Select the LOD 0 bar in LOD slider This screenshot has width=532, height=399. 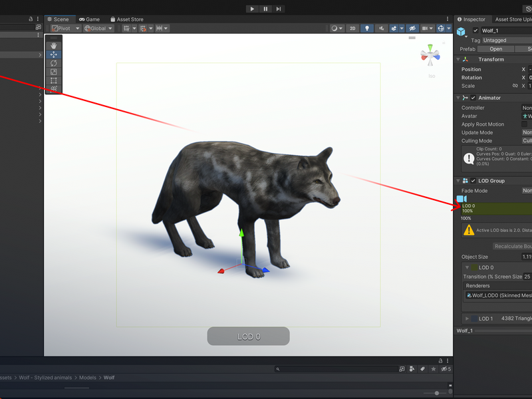pyautogui.click(x=497, y=209)
